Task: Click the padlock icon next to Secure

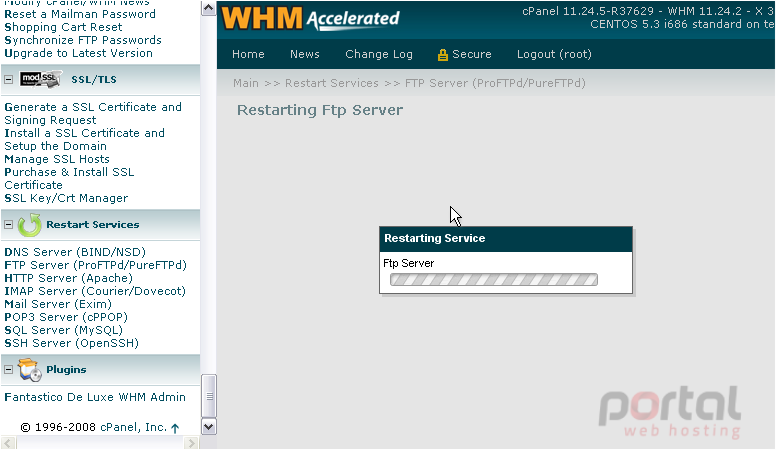Action: (442, 54)
